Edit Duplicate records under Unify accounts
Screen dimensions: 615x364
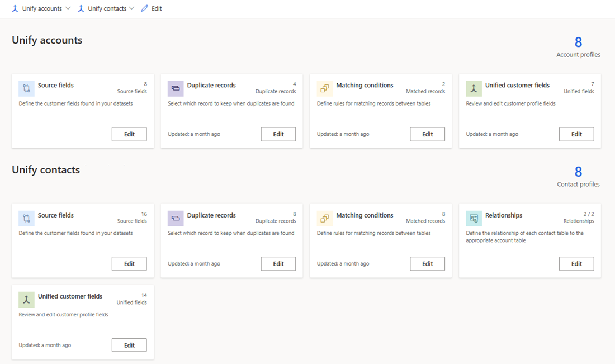[278, 134]
